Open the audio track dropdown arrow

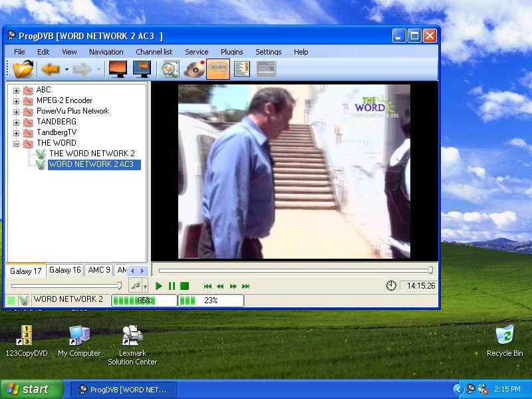coord(145,287)
